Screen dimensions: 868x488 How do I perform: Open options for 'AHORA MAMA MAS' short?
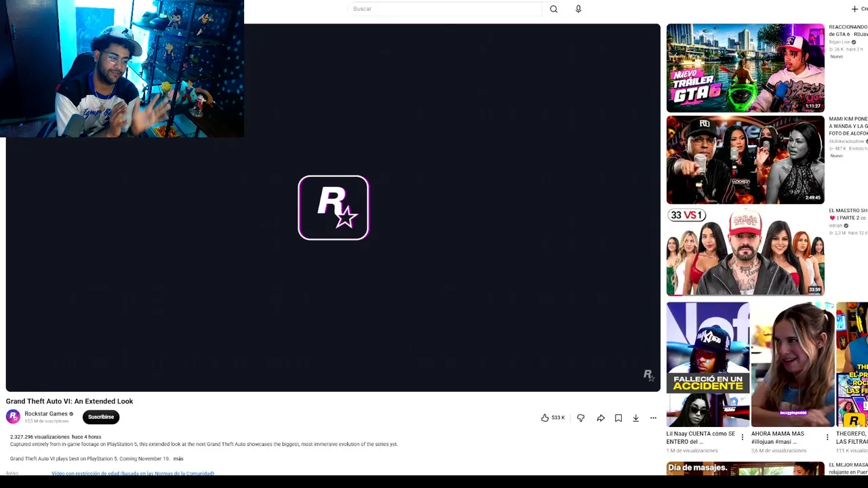[827, 437]
